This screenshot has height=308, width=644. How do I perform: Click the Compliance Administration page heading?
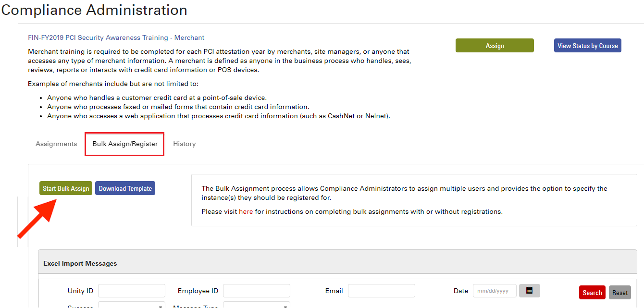[94, 10]
